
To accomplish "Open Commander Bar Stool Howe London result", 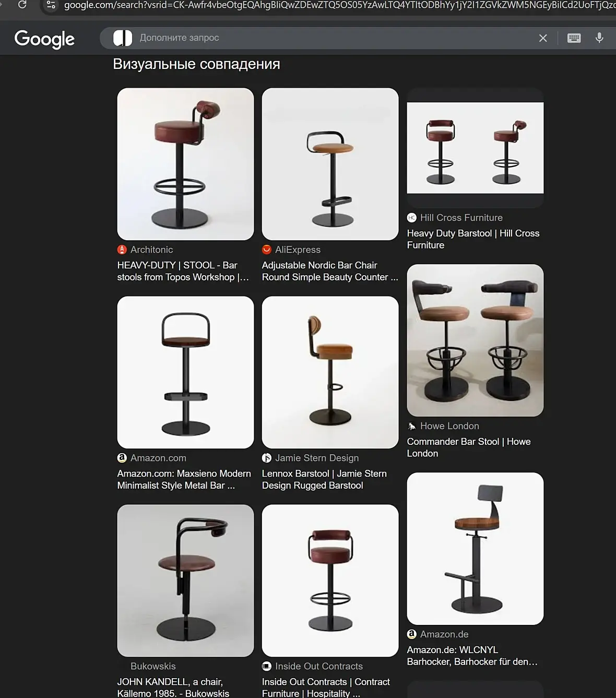I will point(469,447).
